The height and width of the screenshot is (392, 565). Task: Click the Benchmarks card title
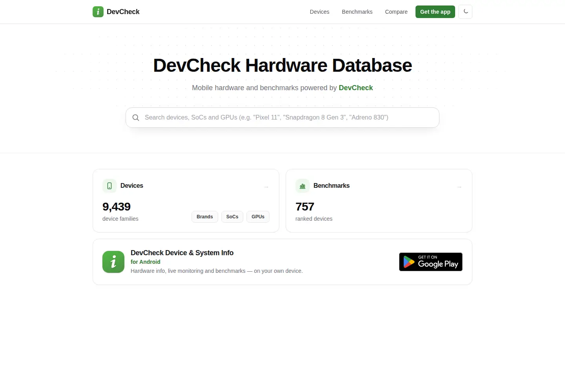[332, 186]
